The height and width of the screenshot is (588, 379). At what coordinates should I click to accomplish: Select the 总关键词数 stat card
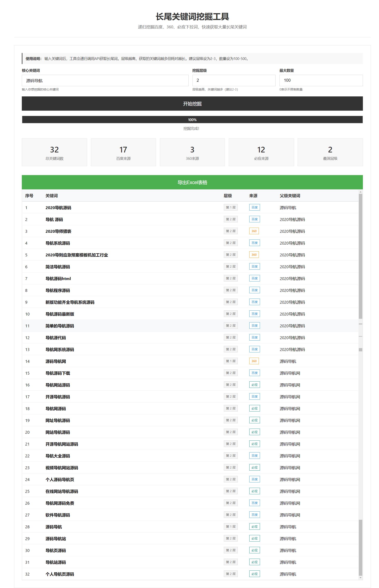pyautogui.click(x=54, y=152)
